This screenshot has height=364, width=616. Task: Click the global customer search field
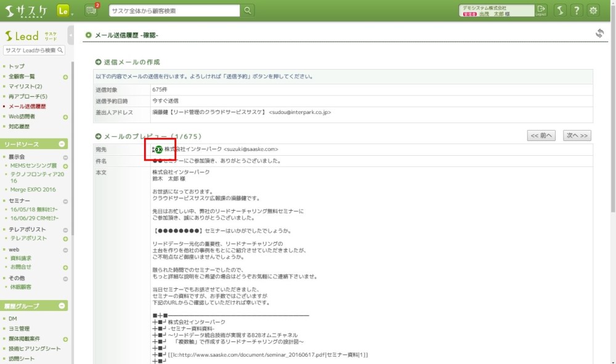pyautogui.click(x=174, y=10)
